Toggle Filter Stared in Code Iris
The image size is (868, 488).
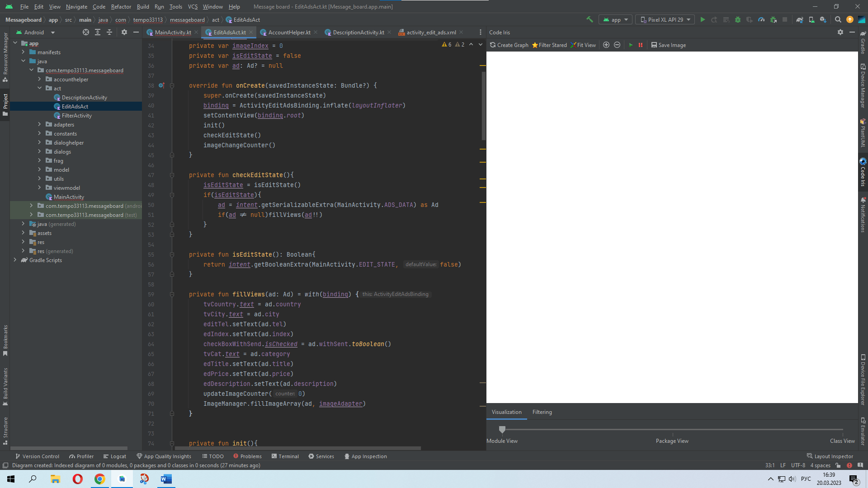click(549, 45)
